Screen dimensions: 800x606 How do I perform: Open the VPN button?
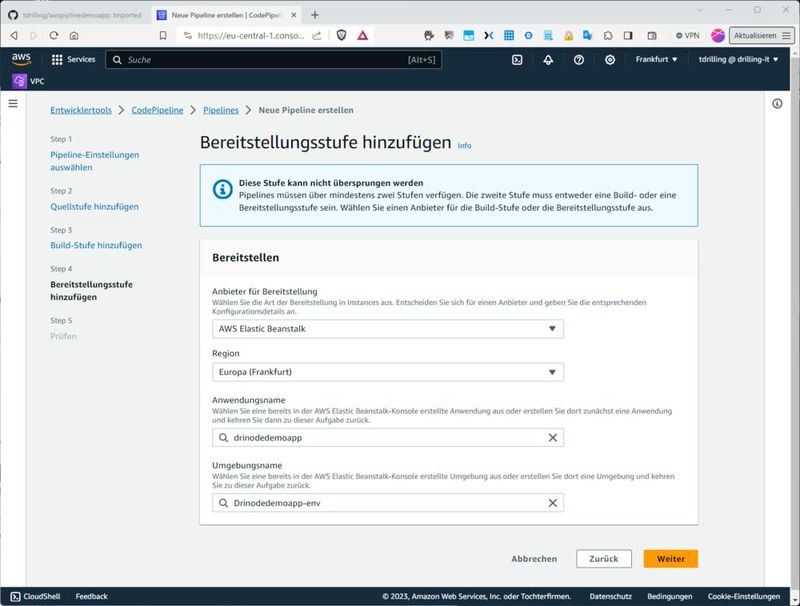(687, 35)
